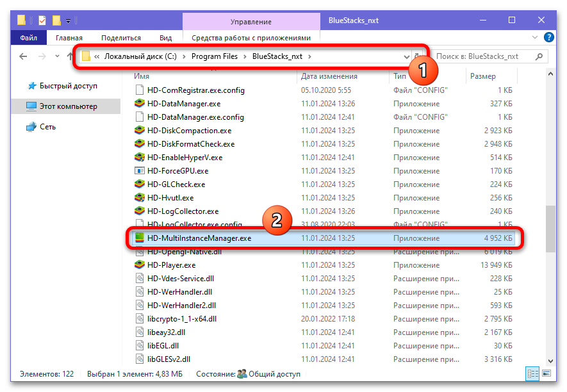Expand the BlueStacks_nxt breadcrumb arrow
This screenshot has height=392, width=567.
pyautogui.click(x=309, y=56)
